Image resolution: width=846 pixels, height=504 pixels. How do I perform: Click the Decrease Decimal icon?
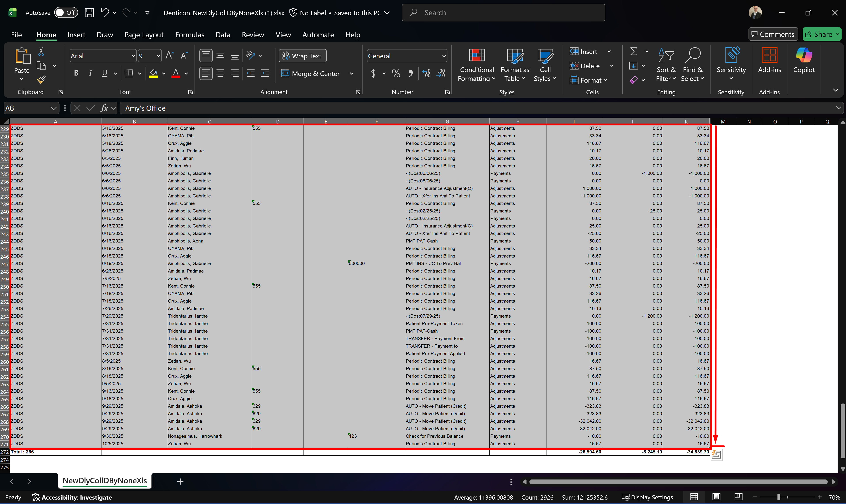441,73
